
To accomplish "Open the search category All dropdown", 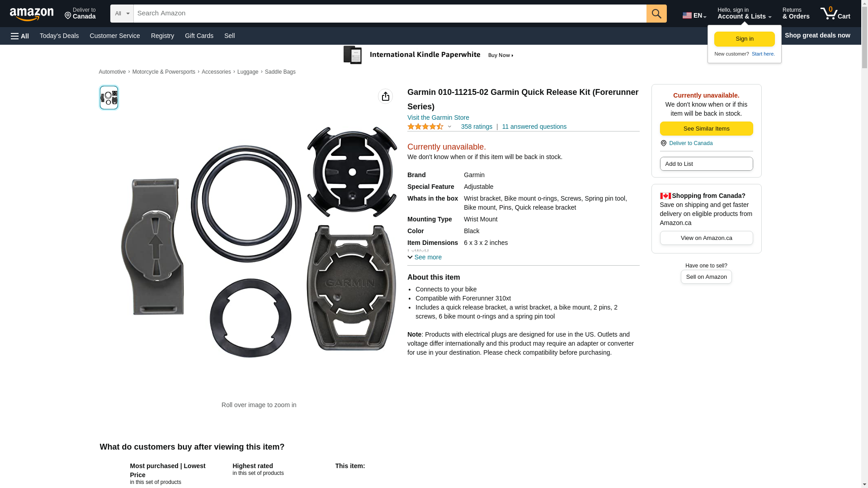I will pyautogui.click(x=122, y=14).
